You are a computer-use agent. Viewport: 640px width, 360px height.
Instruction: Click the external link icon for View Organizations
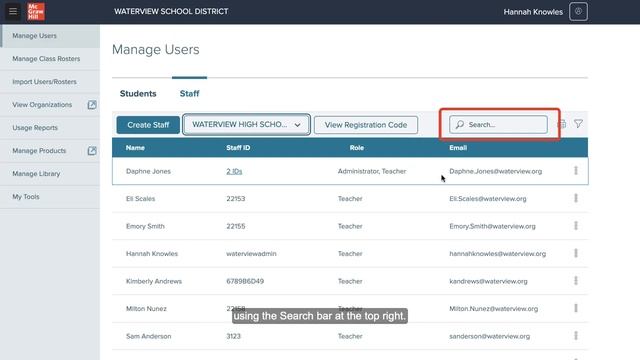click(92, 105)
